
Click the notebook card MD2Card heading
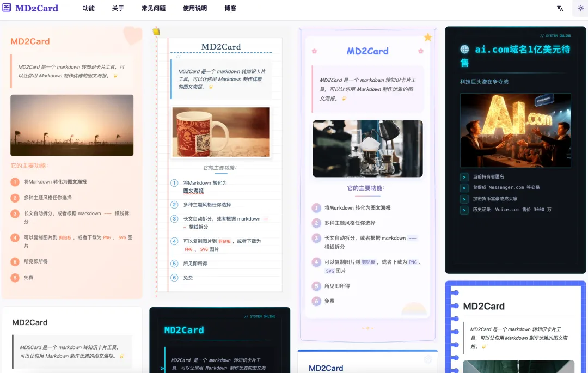tap(221, 46)
